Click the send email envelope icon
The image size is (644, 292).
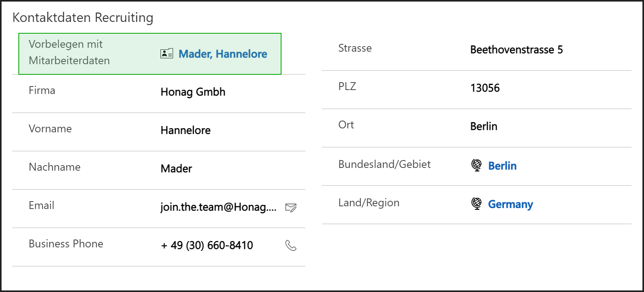pos(291,207)
